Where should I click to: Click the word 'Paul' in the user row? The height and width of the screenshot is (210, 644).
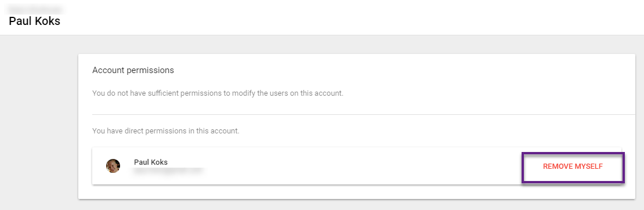[141, 162]
